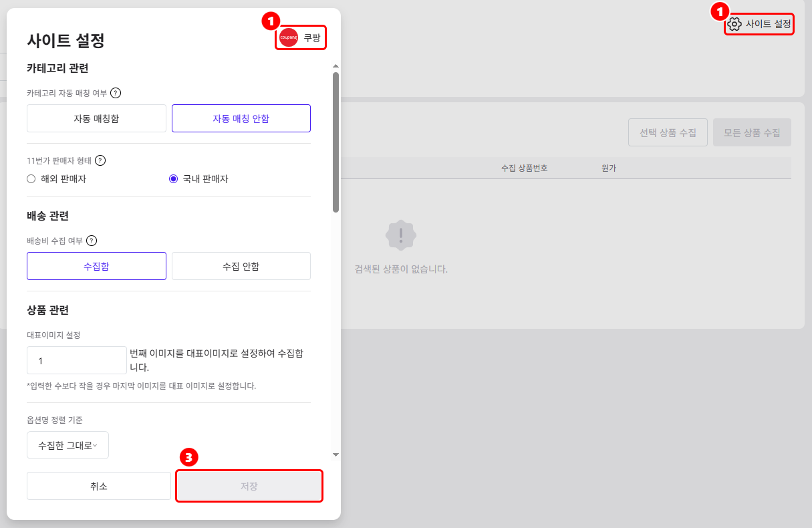The image size is (812, 528).
Task: Click 수집 상품번호 column header
Action: pyautogui.click(x=525, y=168)
